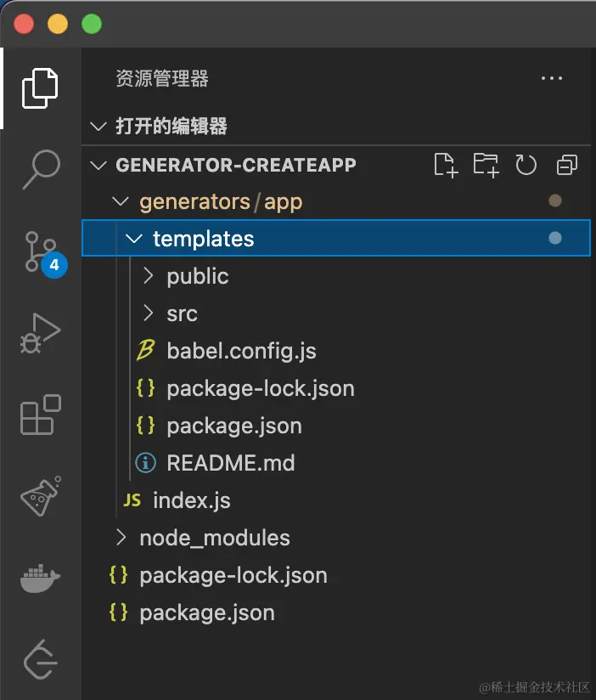The image size is (596, 700).
Task: Click the New Folder icon
Action: (486, 165)
